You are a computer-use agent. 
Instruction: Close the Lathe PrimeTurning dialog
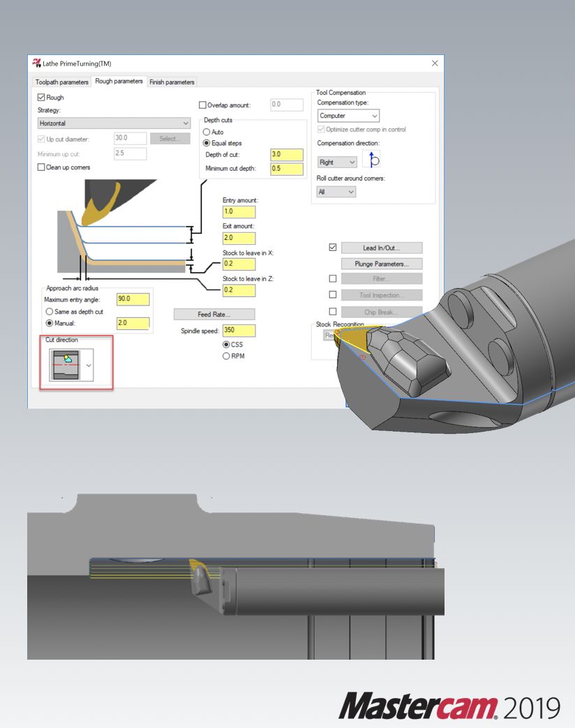coord(435,63)
